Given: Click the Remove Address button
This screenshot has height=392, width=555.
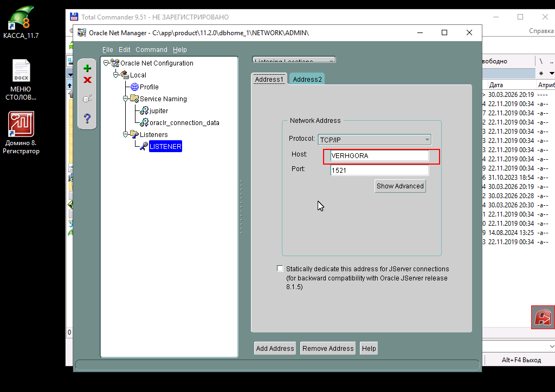Looking at the screenshot, I should (x=328, y=349).
